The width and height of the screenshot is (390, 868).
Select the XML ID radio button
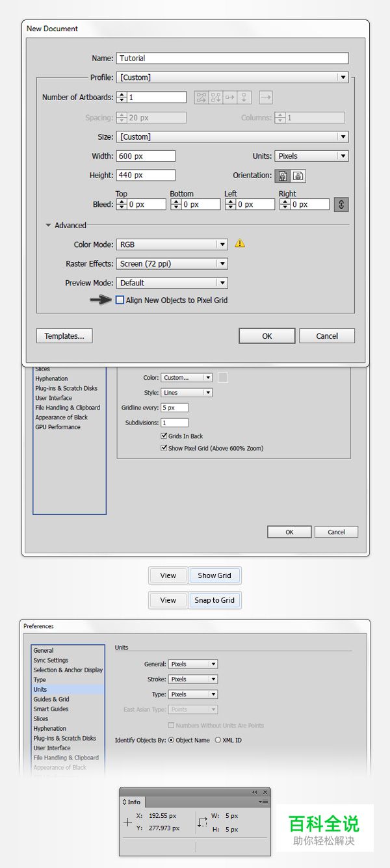[218, 740]
